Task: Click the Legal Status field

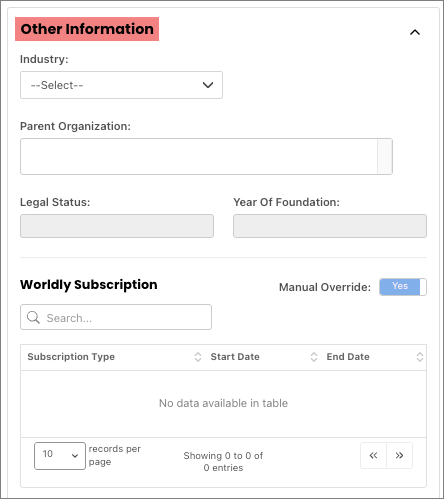Action: point(117,226)
